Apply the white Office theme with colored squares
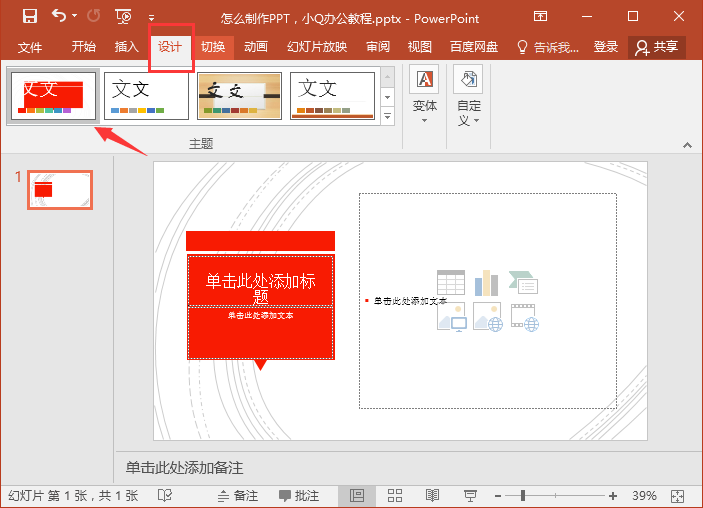The height and width of the screenshot is (508, 703). [x=146, y=96]
